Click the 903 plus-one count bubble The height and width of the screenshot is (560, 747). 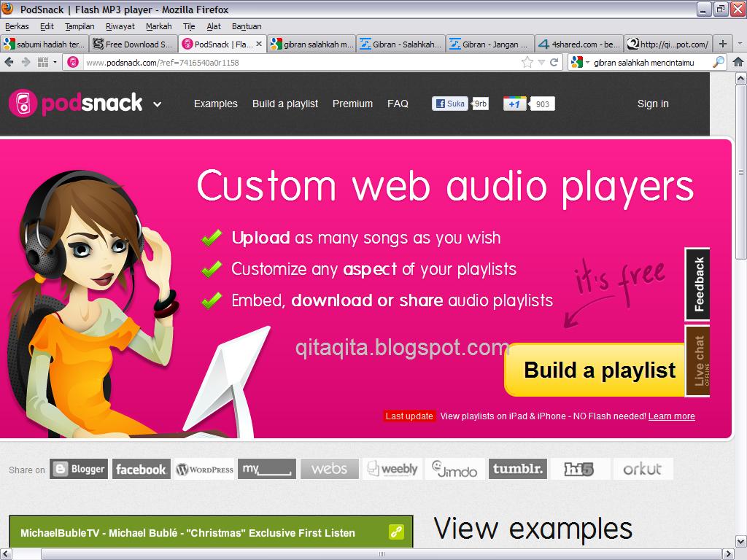click(542, 104)
